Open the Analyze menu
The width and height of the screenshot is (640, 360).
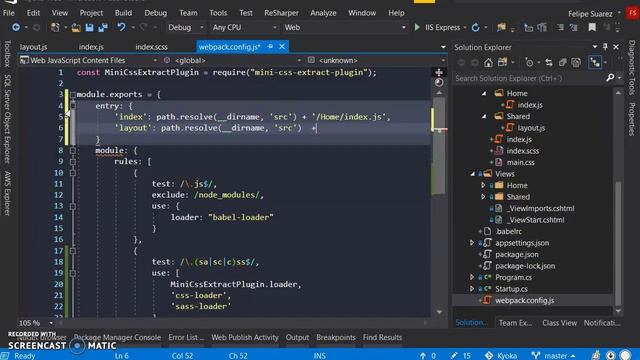[x=323, y=13]
